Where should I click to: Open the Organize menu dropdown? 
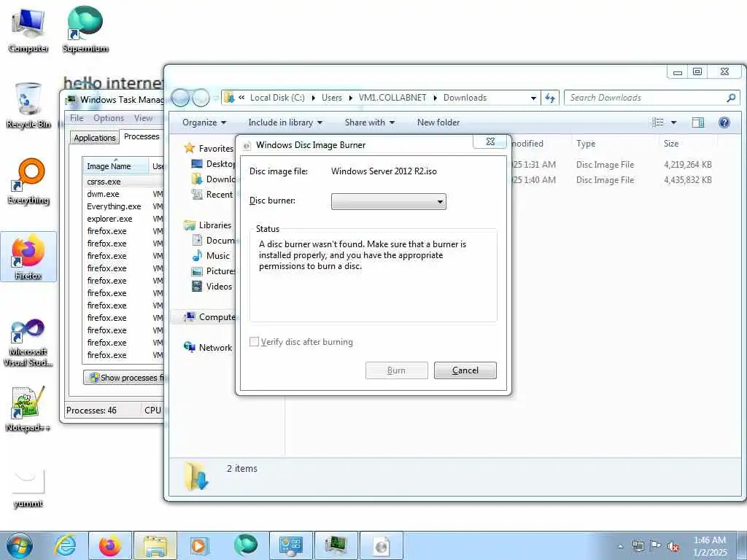pyautogui.click(x=204, y=122)
